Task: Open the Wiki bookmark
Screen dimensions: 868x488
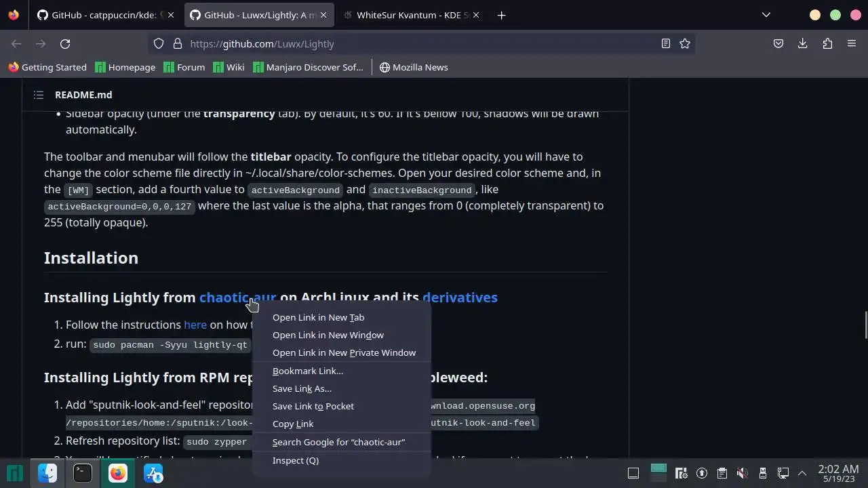Action: [x=229, y=67]
